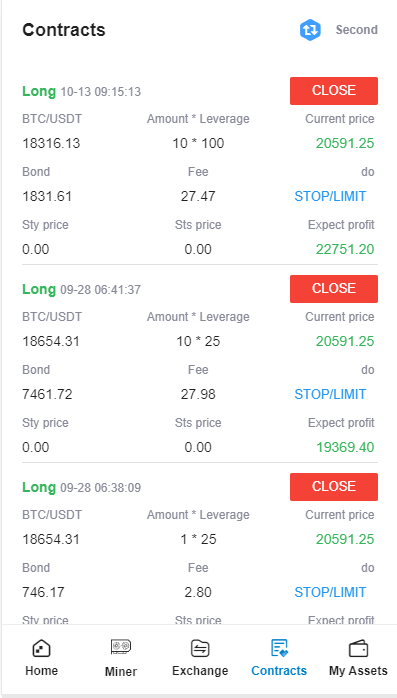The image size is (397, 698).
Task: Open the My Assets wallet icon
Action: point(358,649)
